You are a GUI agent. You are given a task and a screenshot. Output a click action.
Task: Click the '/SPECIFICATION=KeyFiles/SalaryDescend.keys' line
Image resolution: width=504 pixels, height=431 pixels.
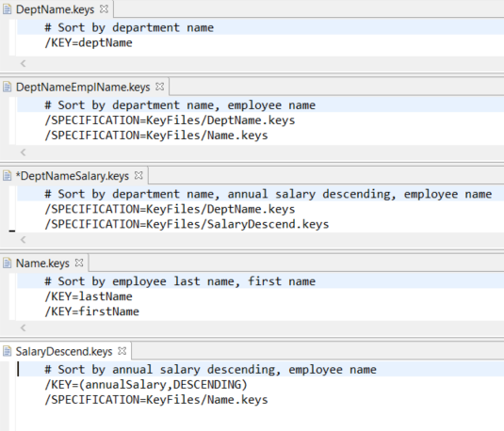point(187,224)
